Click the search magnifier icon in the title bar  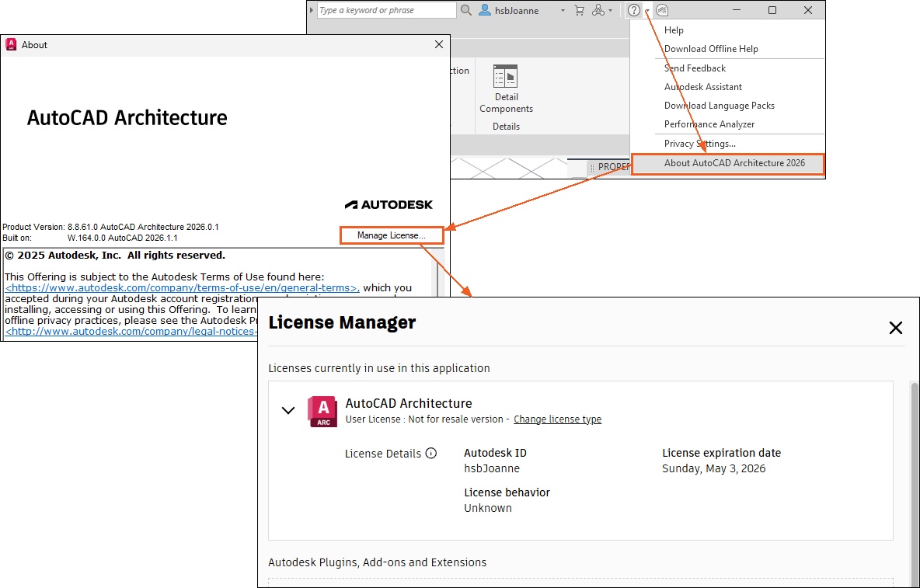466,10
